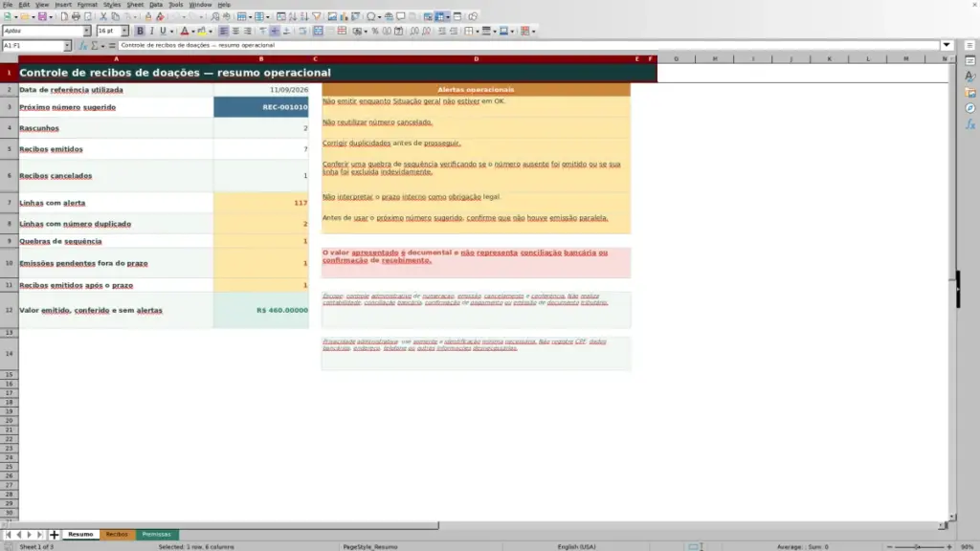980x551 pixels.
Task: Open the Format menu
Action: tap(87, 5)
